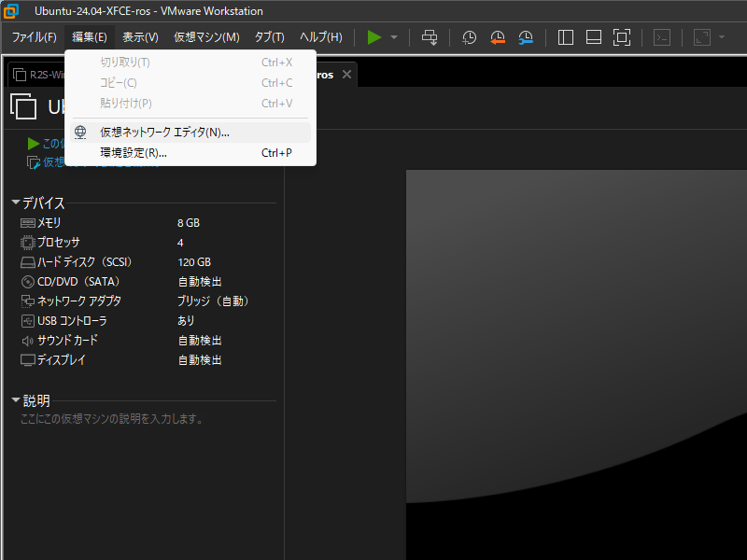Click the 自動検出 value for CD/DVD
This screenshot has height=560, width=747.
[200, 282]
